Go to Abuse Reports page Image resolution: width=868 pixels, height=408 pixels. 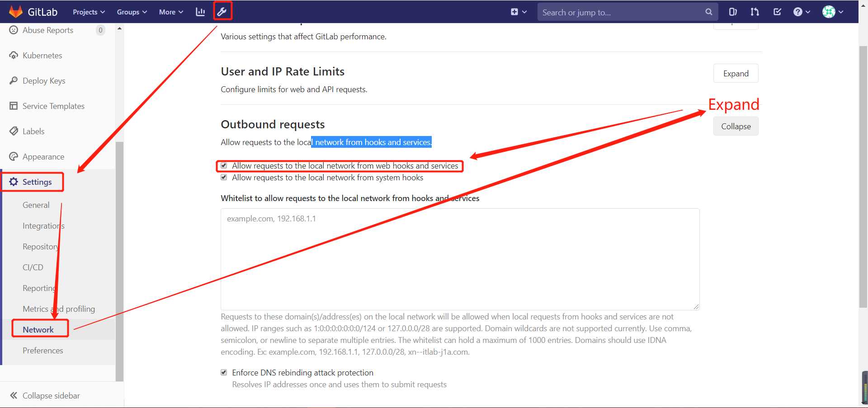point(48,30)
